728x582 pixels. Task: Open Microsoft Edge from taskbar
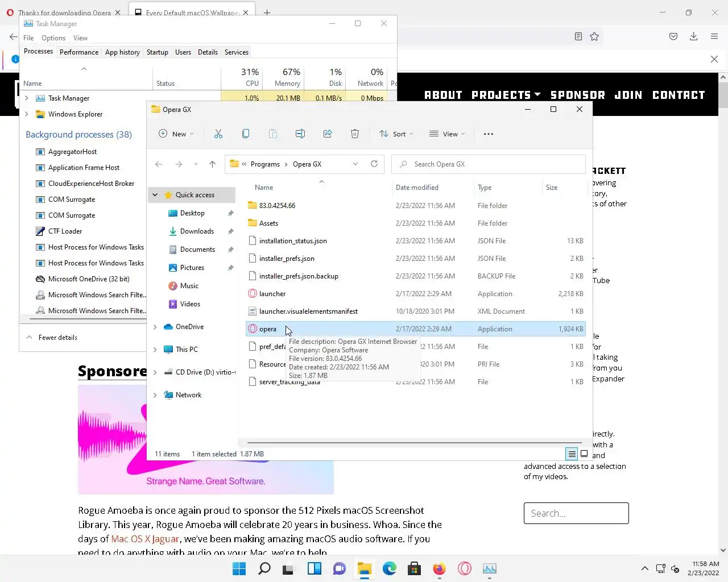point(390,568)
